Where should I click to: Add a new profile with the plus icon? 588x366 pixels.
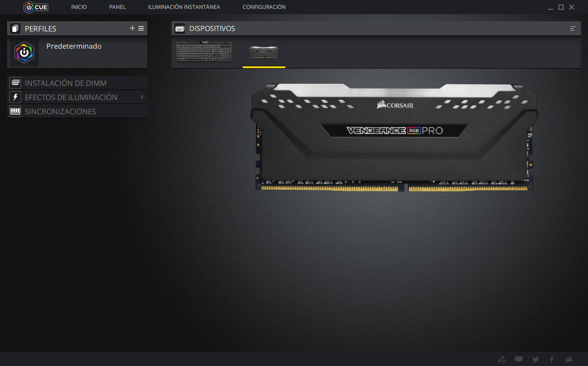(x=132, y=28)
